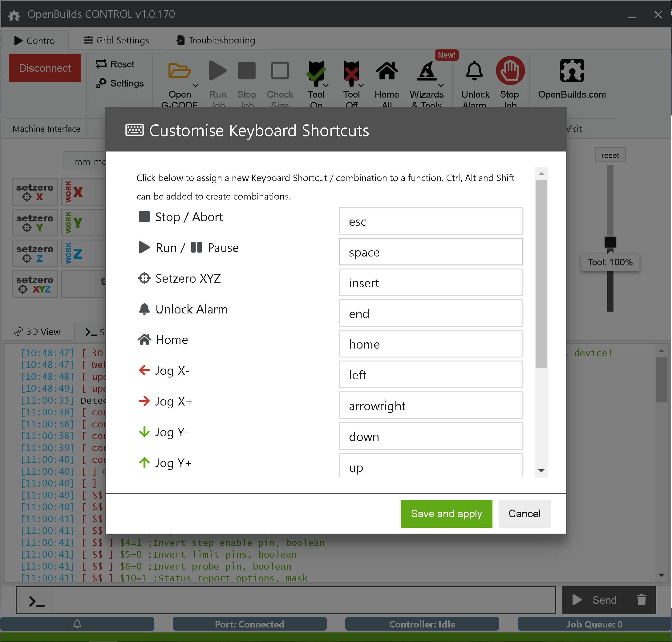Click the setzero X button
This screenshot has width=672, height=642.
pyautogui.click(x=35, y=192)
